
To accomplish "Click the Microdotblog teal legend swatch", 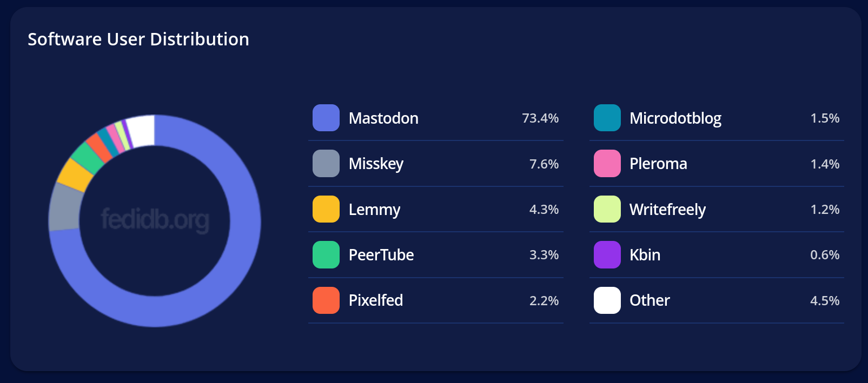I will pyautogui.click(x=607, y=118).
